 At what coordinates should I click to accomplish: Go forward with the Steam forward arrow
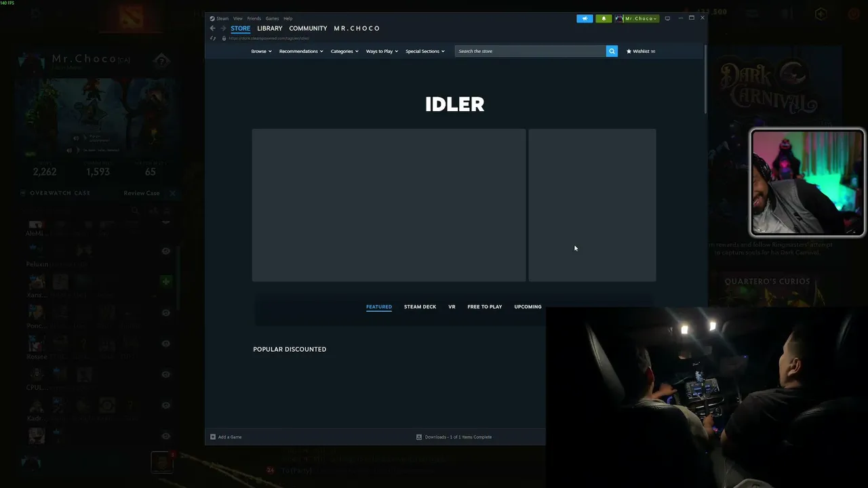(x=223, y=28)
